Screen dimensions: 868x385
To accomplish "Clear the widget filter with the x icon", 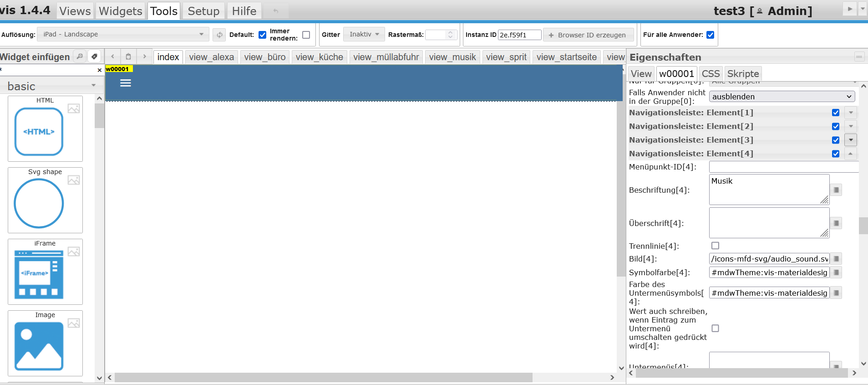I will (x=100, y=70).
